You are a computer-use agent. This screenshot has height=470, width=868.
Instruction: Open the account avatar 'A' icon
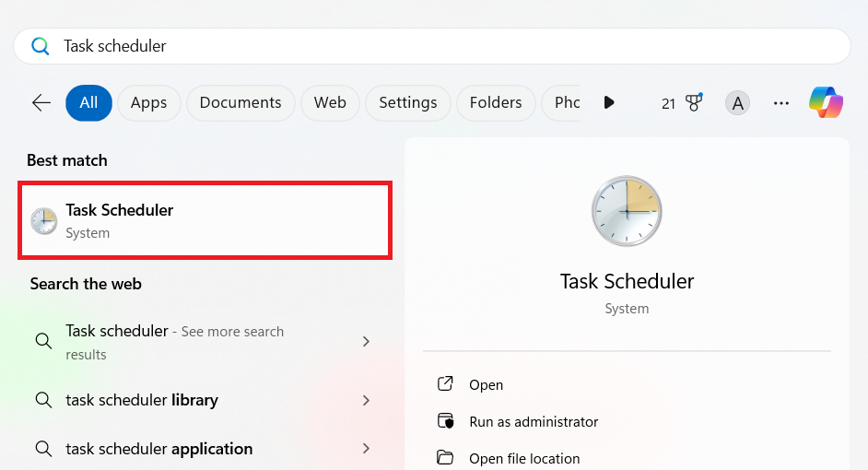[x=737, y=103]
